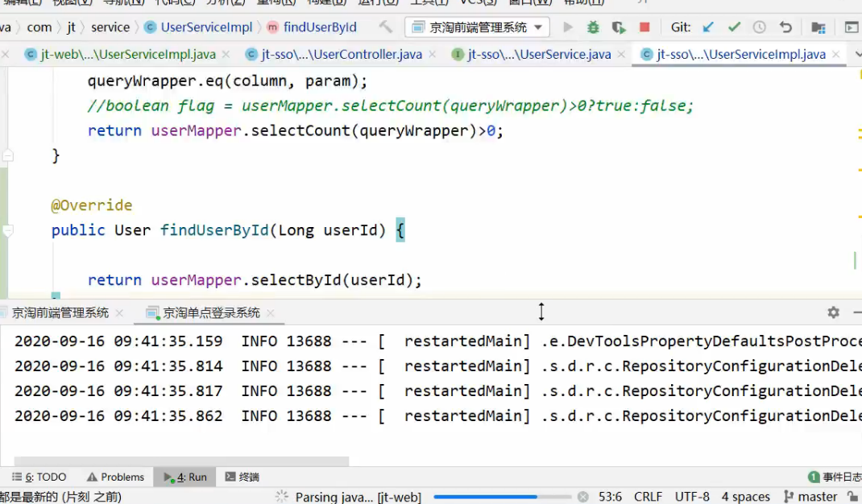This screenshot has height=504, width=862.
Task: Close the 京淘单点登录系统 run tab
Action: click(270, 313)
